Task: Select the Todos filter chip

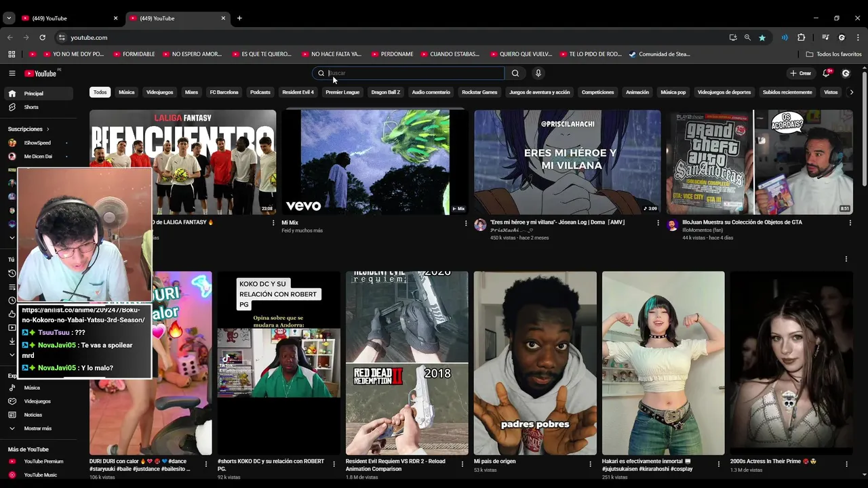Action: 100,92
